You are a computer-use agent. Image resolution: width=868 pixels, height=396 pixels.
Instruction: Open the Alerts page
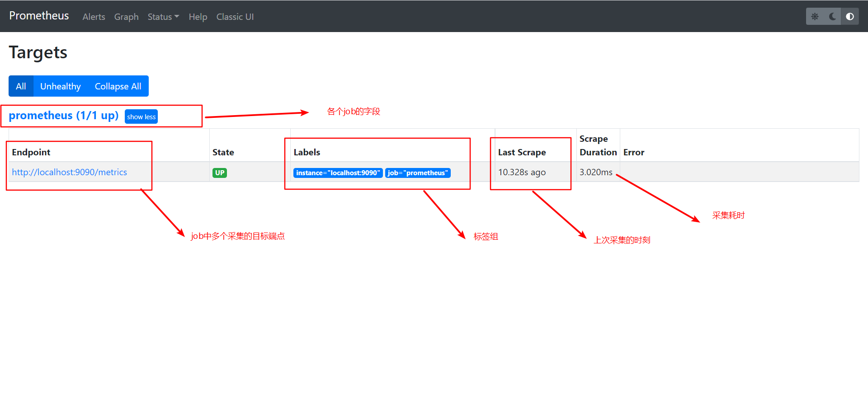94,17
